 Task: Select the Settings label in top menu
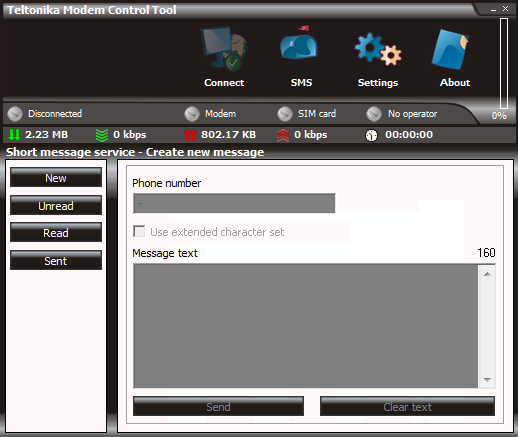pyautogui.click(x=378, y=83)
